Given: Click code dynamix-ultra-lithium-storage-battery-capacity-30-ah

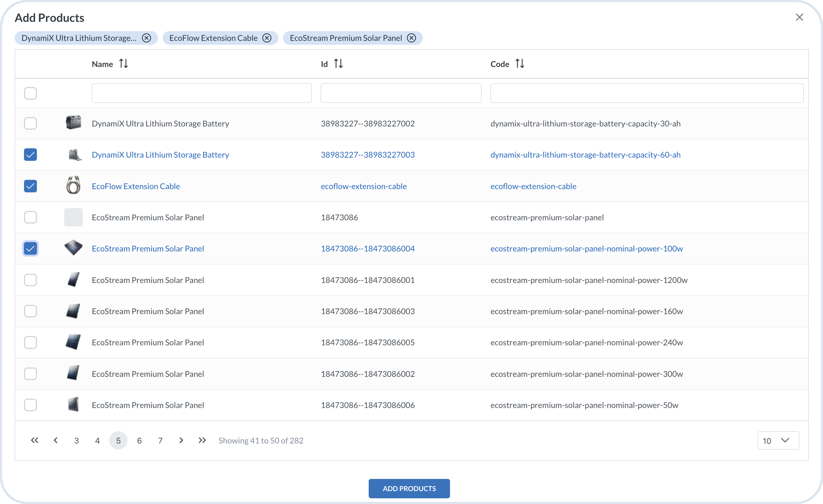Looking at the screenshot, I should point(585,123).
